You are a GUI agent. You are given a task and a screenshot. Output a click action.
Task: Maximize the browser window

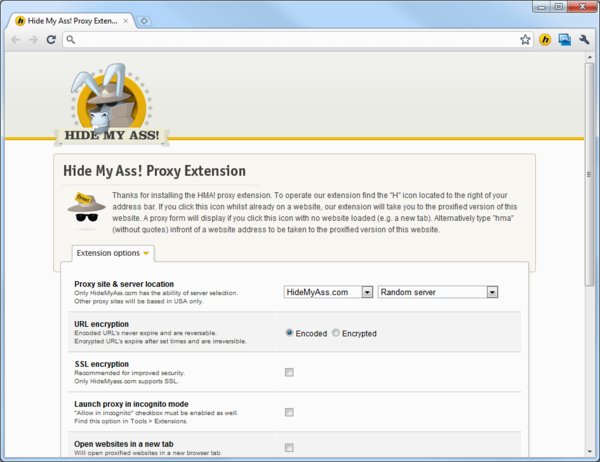pos(559,7)
